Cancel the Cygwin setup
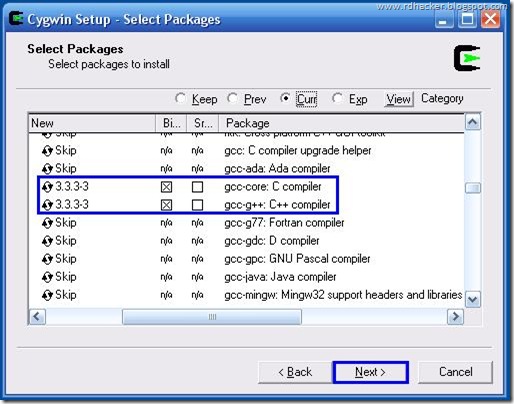 pyautogui.click(x=455, y=372)
